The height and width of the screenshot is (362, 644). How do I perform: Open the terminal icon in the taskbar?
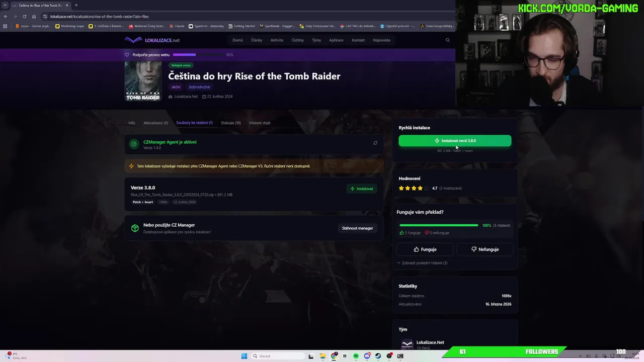point(400,356)
